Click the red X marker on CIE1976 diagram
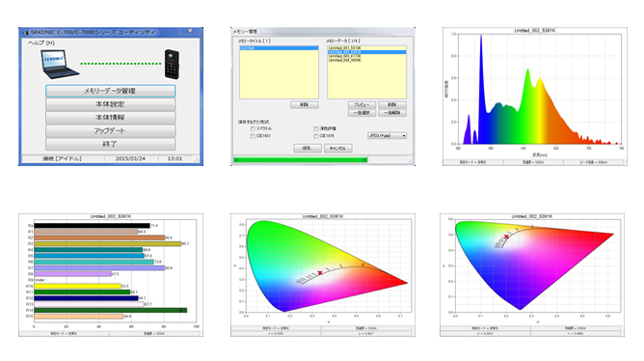Image resolution: width=644 pixels, height=361 pixels. point(506,236)
